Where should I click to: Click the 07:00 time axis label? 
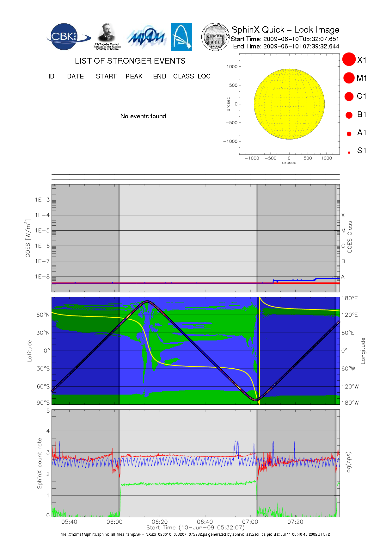250,522
